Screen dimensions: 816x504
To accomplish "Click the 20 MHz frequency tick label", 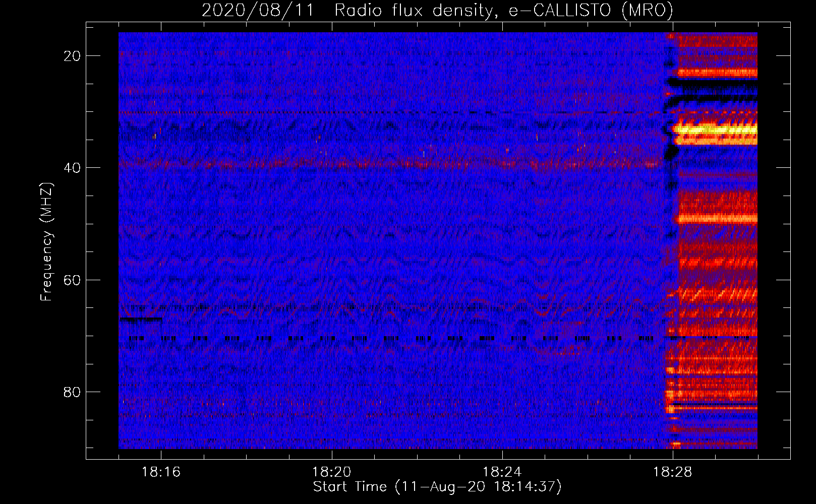I will pyautogui.click(x=72, y=56).
